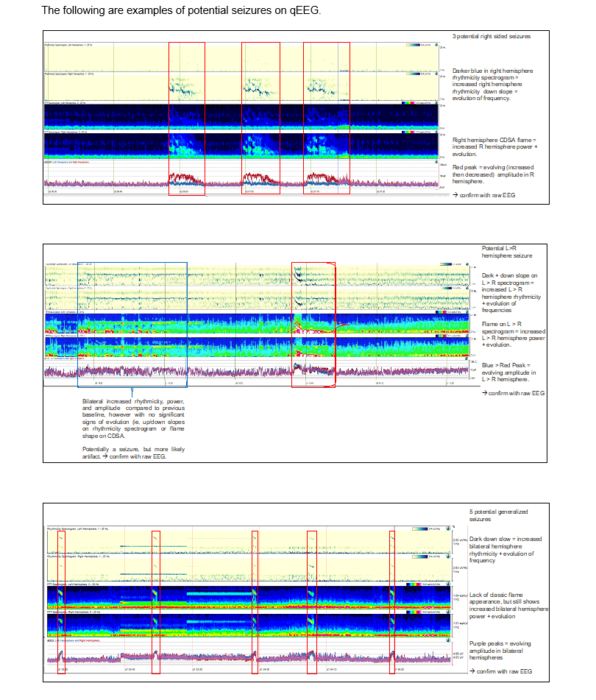The width and height of the screenshot is (596, 700).
Task: Click the Left Hemisphere rhythmicity panel settings icon in right-sided seizures figure
Action: click(x=437, y=45)
